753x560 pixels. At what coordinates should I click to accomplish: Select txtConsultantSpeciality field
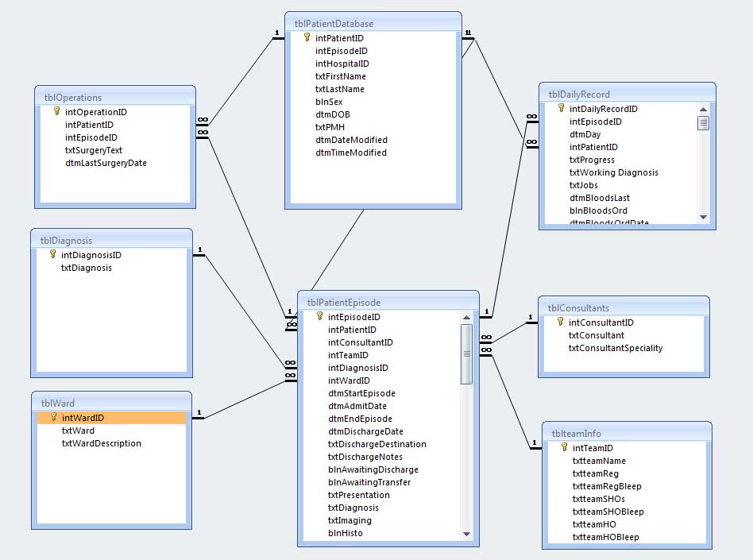pyautogui.click(x=616, y=348)
